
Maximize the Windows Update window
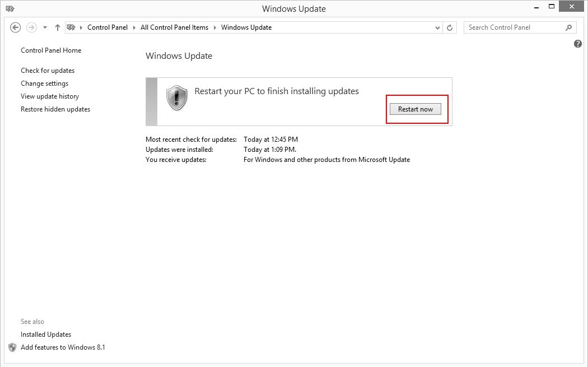click(x=551, y=6)
